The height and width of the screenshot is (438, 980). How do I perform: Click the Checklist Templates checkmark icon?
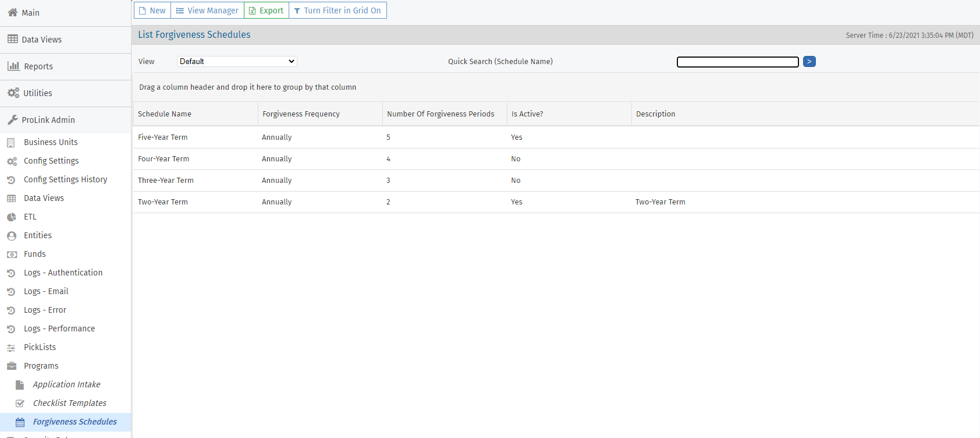(20, 403)
